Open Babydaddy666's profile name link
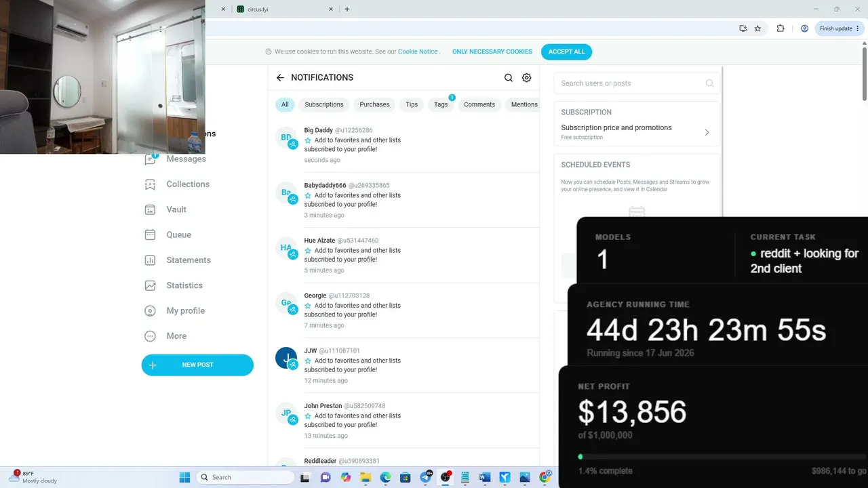The width and height of the screenshot is (868, 488). [325, 185]
